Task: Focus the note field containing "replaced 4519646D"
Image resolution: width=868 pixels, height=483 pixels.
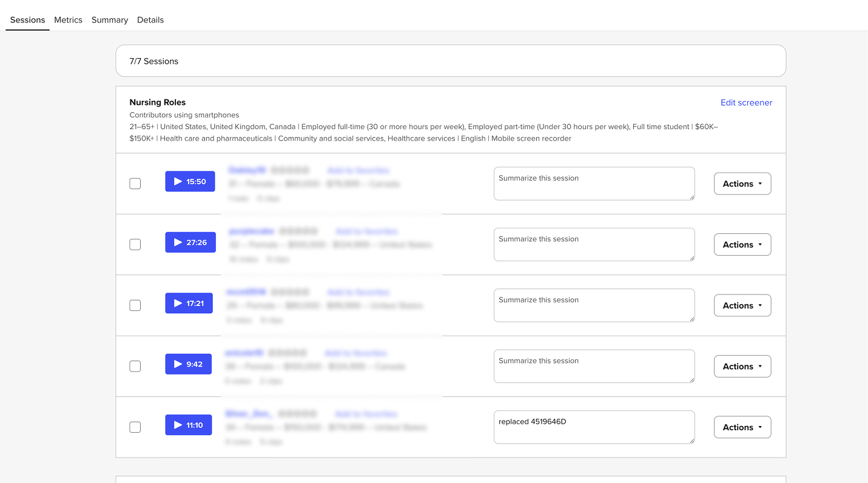Action: click(x=594, y=427)
